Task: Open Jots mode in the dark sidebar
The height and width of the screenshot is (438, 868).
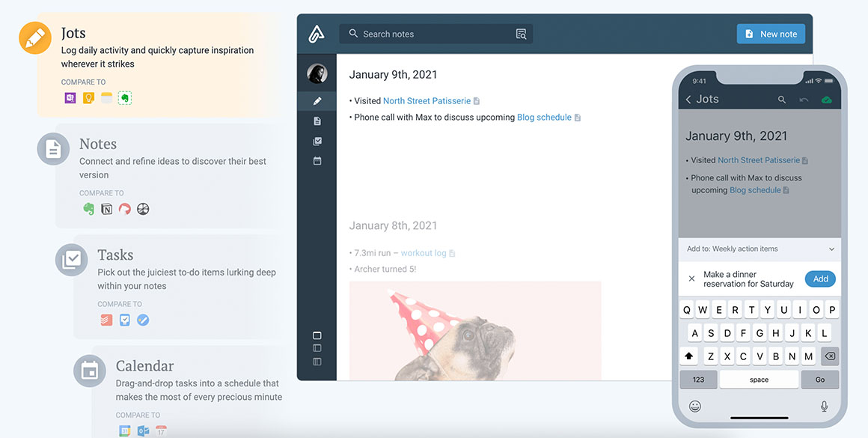Action: pos(317,101)
